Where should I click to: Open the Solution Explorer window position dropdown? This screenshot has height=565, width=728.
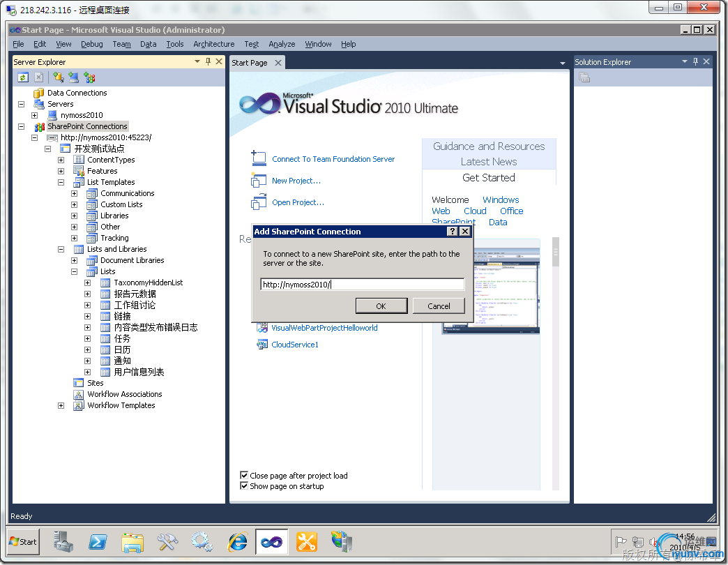tap(684, 62)
